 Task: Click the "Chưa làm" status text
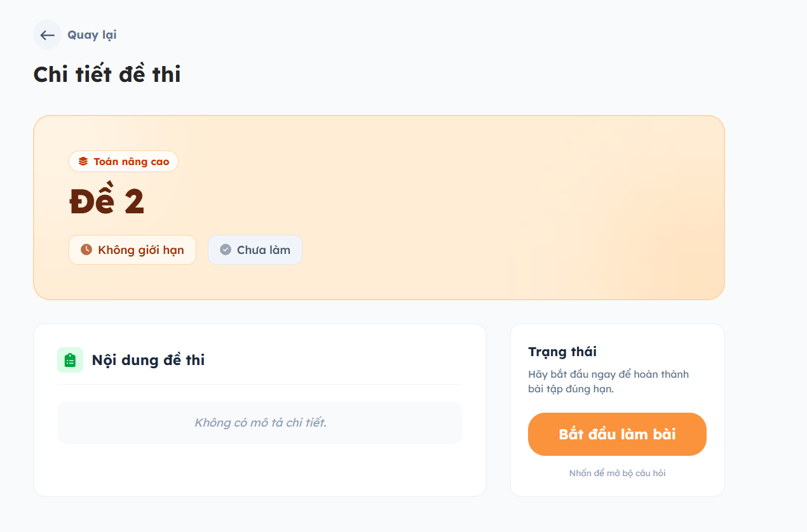pyautogui.click(x=264, y=249)
